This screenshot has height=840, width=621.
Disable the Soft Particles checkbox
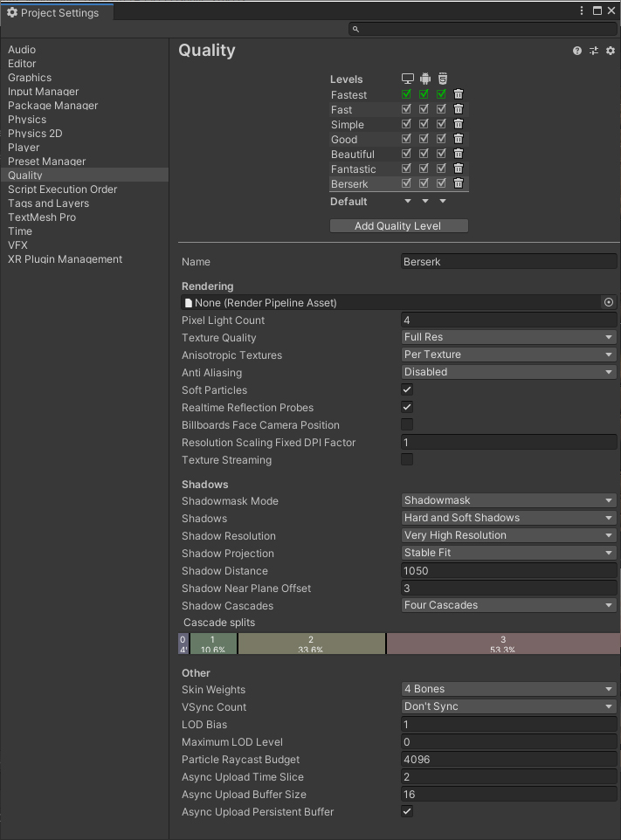[407, 389]
